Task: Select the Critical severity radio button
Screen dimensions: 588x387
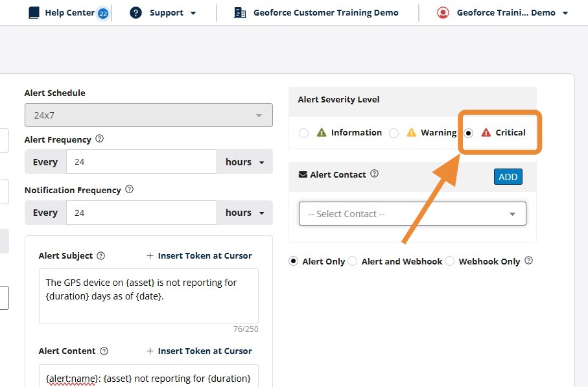Action: pos(468,133)
